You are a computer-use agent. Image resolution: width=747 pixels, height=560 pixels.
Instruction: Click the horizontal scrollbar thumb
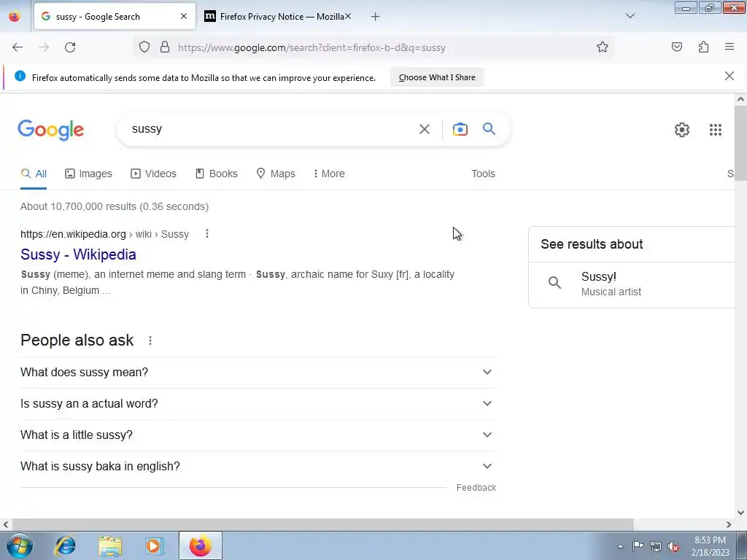(x=322, y=524)
